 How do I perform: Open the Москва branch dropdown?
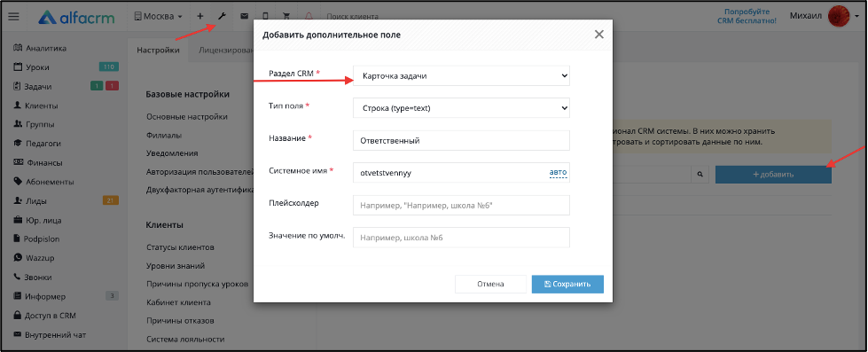tap(159, 17)
